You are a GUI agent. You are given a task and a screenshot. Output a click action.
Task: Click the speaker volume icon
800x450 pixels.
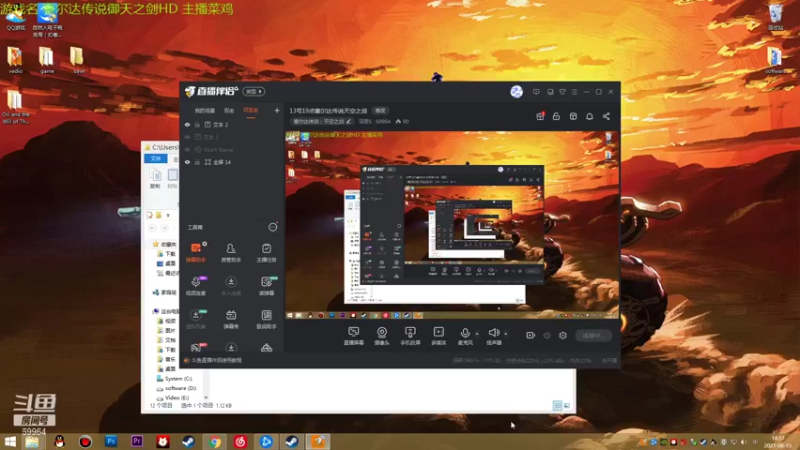(493, 333)
